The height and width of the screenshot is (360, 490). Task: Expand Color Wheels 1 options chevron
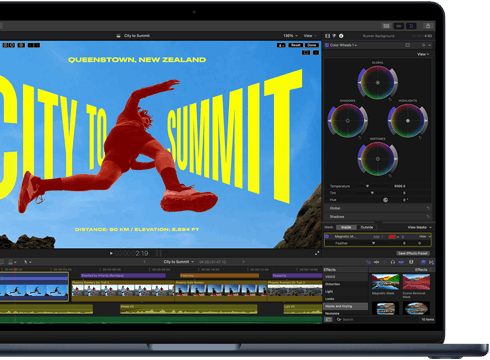pos(430,45)
